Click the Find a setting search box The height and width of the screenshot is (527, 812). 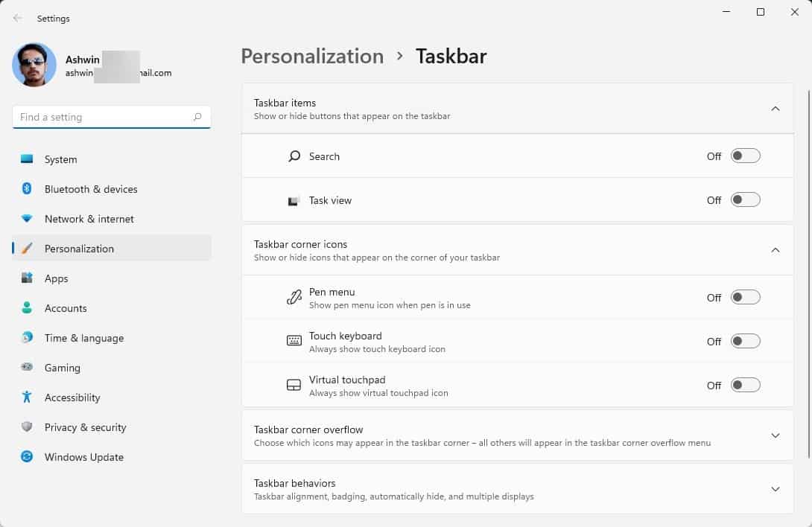104,117
